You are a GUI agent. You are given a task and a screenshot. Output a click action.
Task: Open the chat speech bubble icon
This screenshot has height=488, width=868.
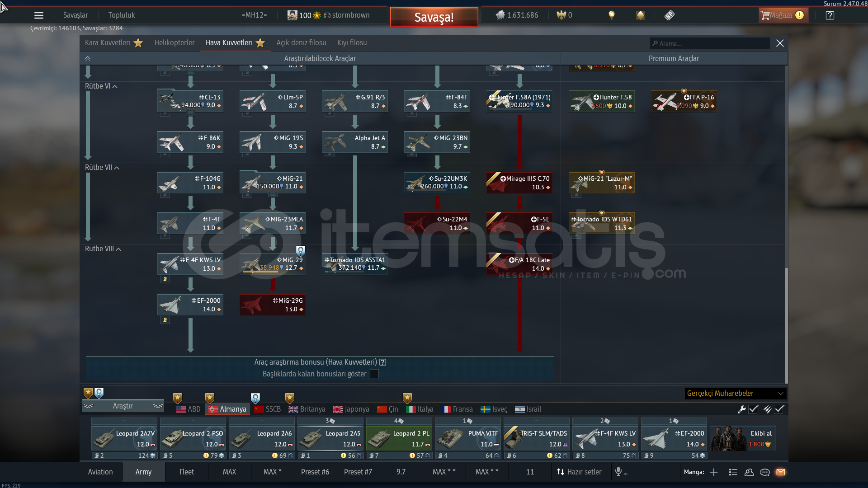tap(765, 472)
